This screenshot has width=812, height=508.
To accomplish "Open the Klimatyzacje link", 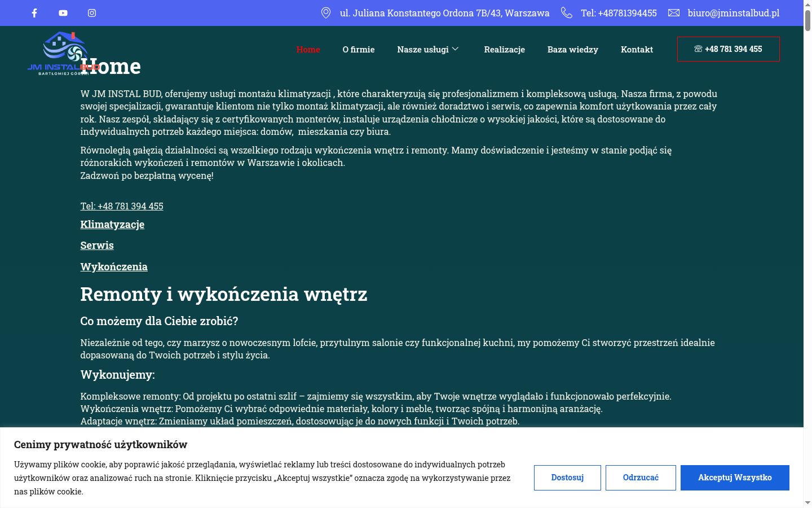I will point(112,225).
